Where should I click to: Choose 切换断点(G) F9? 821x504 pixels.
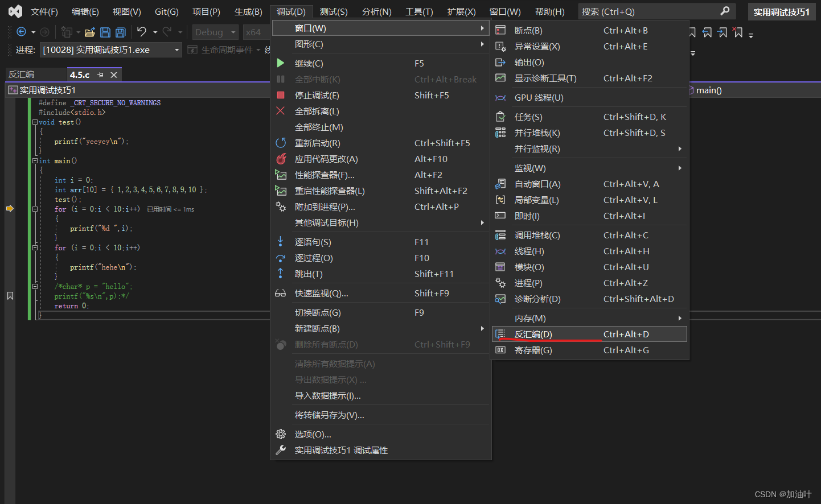380,312
